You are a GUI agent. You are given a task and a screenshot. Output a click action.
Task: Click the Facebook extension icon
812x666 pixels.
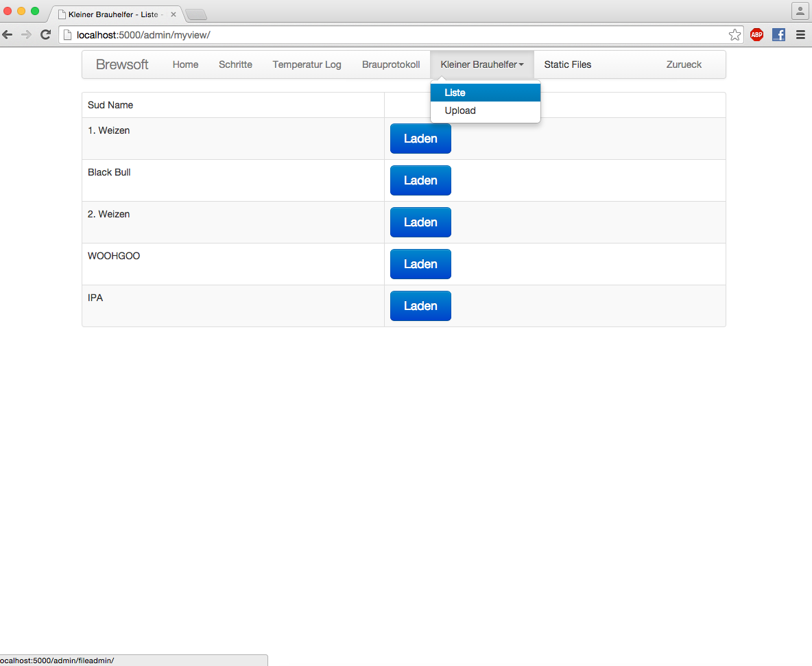point(778,34)
